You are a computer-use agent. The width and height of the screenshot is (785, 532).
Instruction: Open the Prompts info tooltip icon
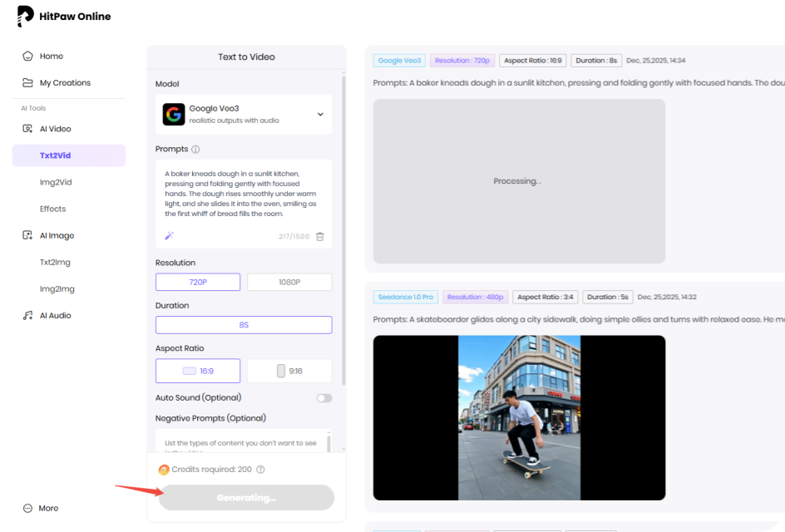(x=194, y=149)
